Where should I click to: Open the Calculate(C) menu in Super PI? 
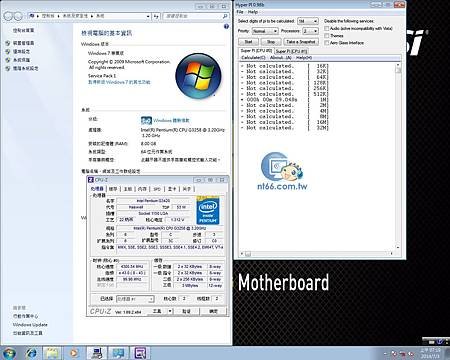click(253, 58)
